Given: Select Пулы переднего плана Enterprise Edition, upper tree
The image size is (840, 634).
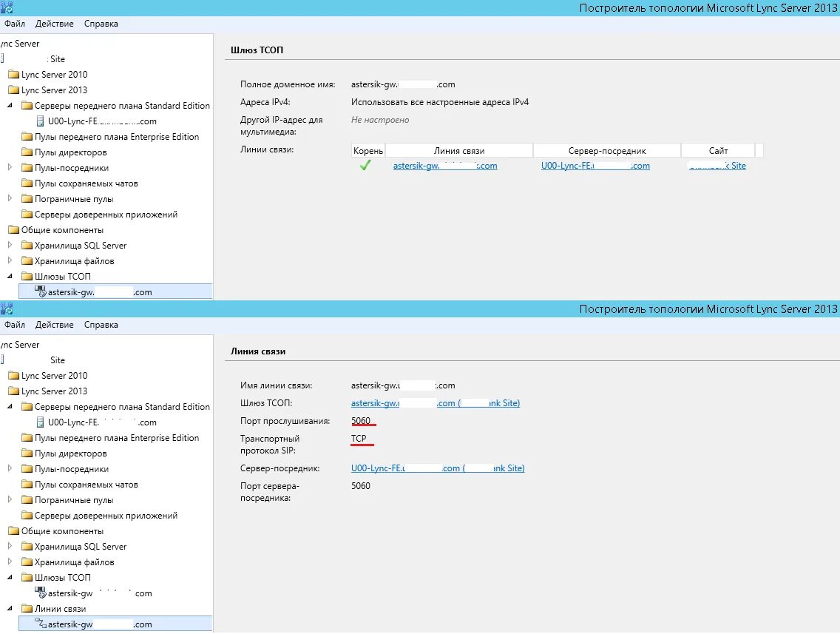Looking at the screenshot, I should [x=117, y=137].
